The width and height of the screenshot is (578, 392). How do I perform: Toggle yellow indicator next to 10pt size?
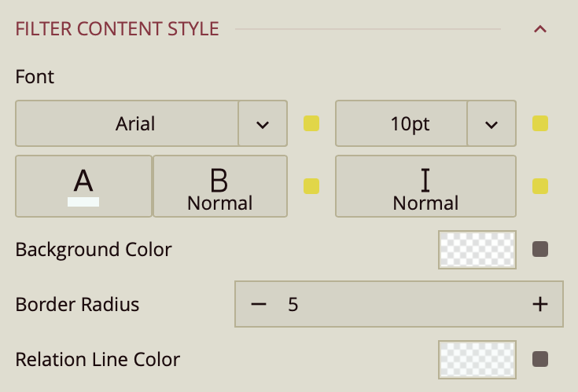[540, 123]
